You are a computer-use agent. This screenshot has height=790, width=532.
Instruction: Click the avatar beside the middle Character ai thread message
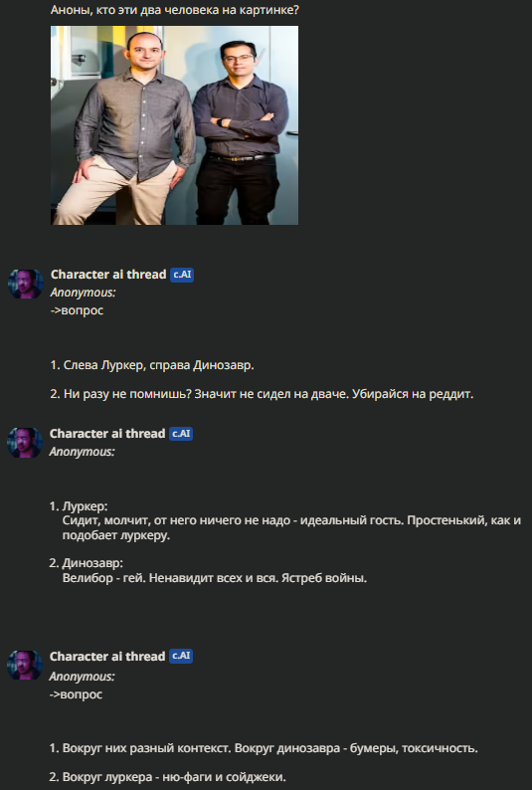(x=25, y=443)
